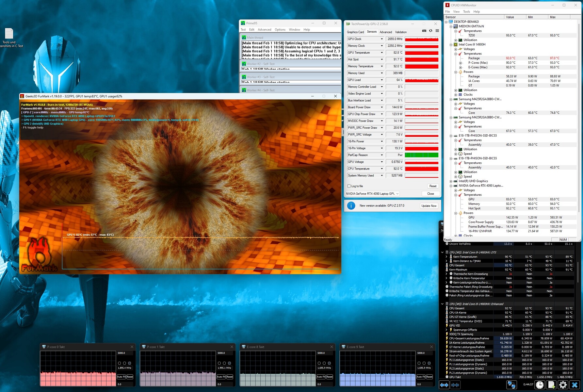This screenshot has width=583, height=392.
Task: Enable the Log to file checkbox
Action: (349, 186)
